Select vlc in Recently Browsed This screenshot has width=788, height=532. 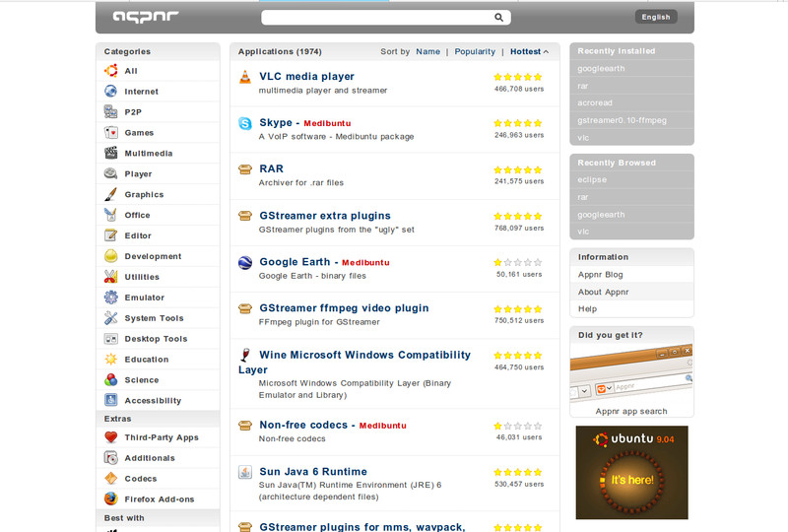(x=582, y=232)
